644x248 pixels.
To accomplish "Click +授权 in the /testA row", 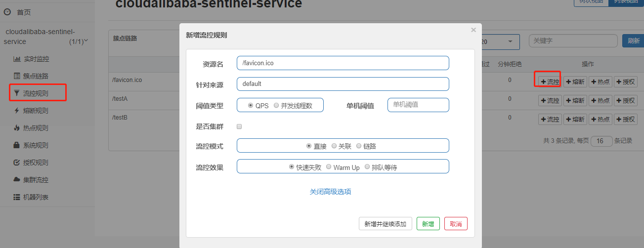I will coord(625,100).
